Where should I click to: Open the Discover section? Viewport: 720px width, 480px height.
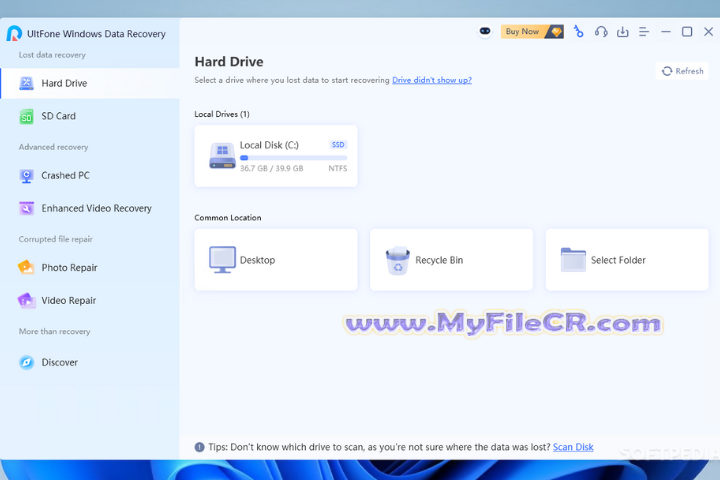click(x=90, y=362)
